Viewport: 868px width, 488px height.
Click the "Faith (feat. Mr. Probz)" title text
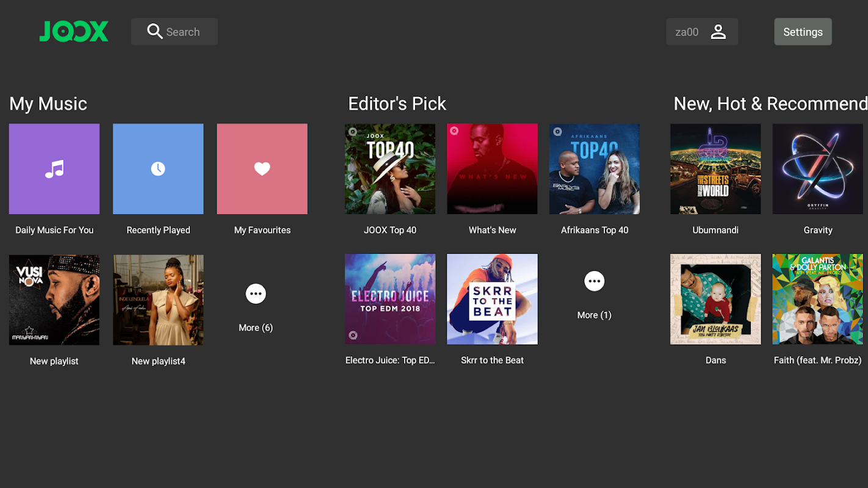(x=818, y=360)
